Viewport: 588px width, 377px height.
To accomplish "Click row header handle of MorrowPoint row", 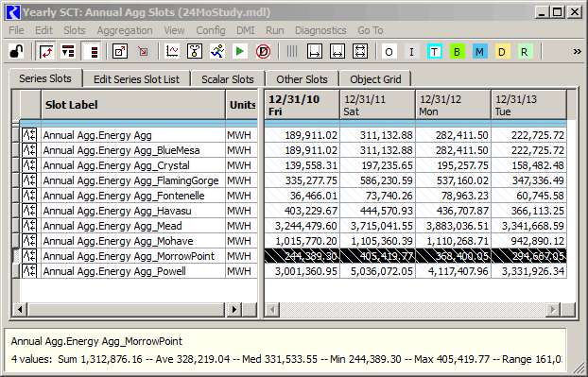I will coord(16,256).
